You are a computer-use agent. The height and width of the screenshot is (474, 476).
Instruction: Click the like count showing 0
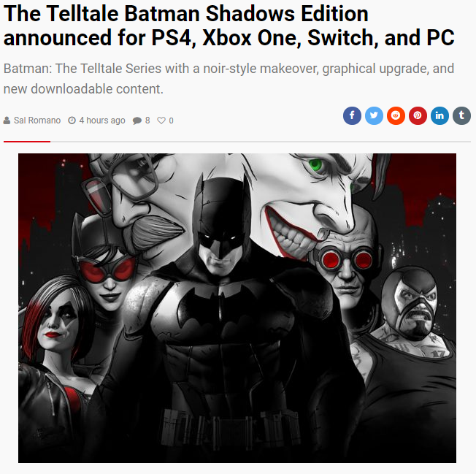pyautogui.click(x=171, y=121)
